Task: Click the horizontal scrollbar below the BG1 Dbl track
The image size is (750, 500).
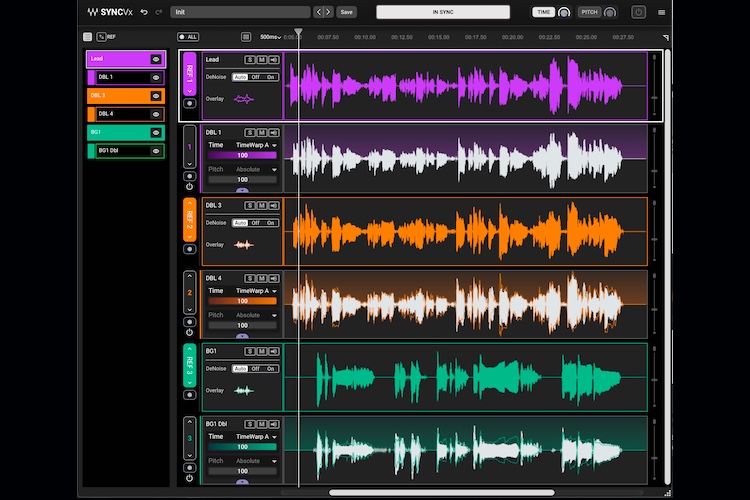Action: click(441, 492)
